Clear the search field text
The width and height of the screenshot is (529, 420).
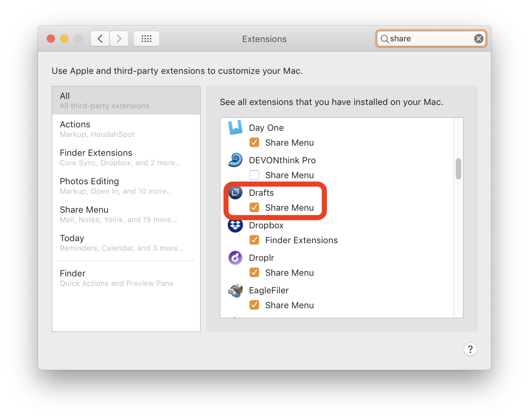pyautogui.click(x=478, y=39)
